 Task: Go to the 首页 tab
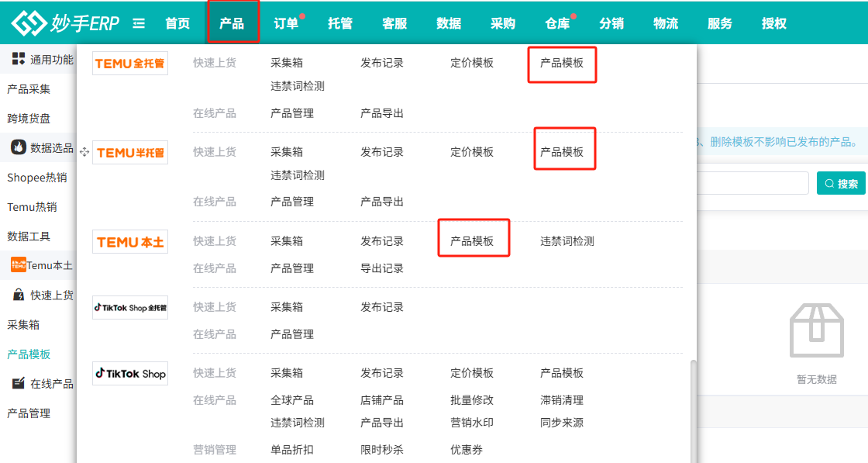(x=177, y=23)
